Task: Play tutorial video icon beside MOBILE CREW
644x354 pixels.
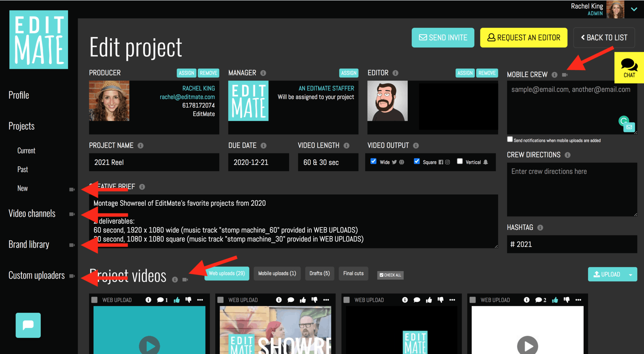Action: 565,75
